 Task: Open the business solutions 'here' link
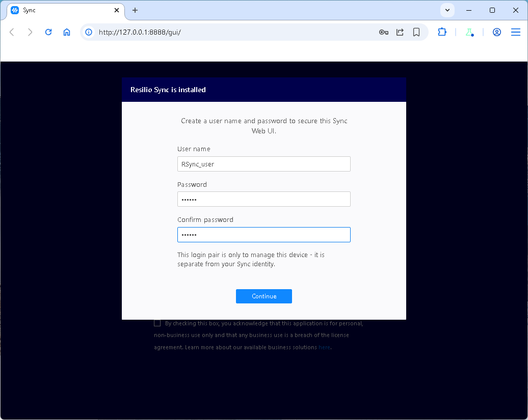pos(324,347)
